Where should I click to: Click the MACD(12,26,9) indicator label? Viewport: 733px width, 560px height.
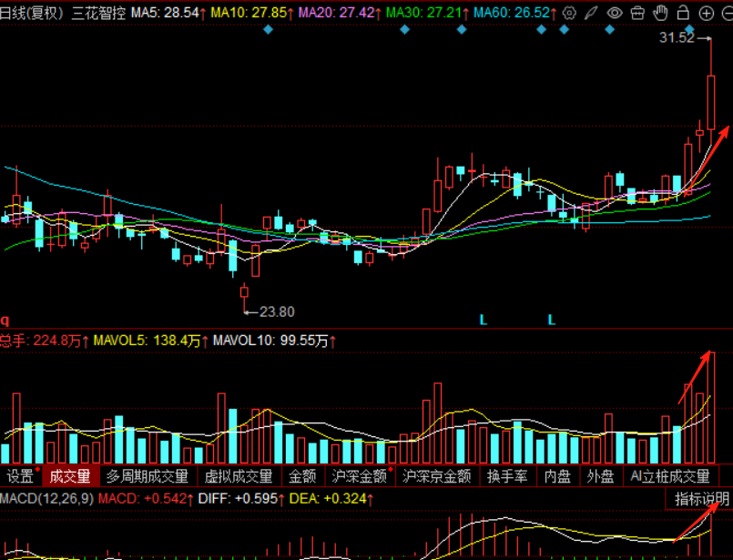coord(46,499)
